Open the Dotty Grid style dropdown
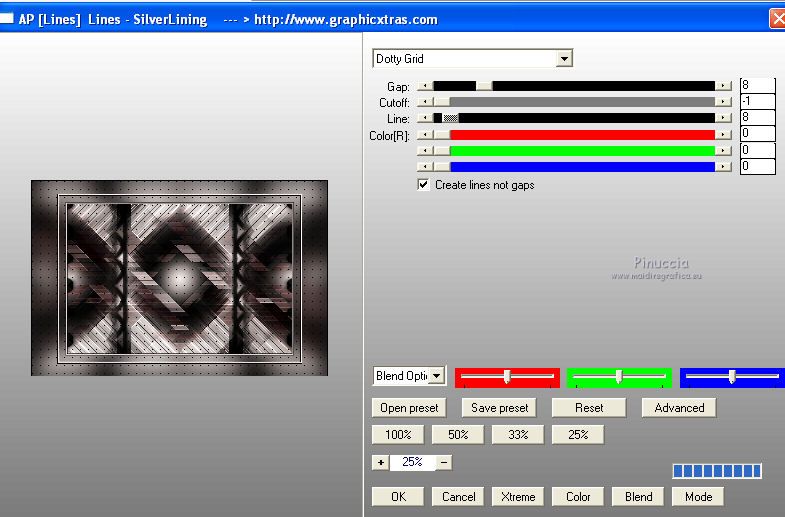The width and height of the screenshot is (785, 517). [564, 59]
